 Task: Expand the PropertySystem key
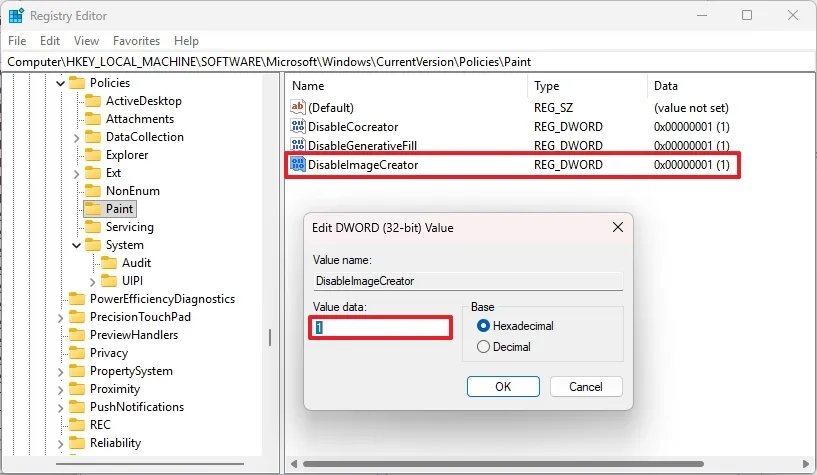[x=60, y=372]
